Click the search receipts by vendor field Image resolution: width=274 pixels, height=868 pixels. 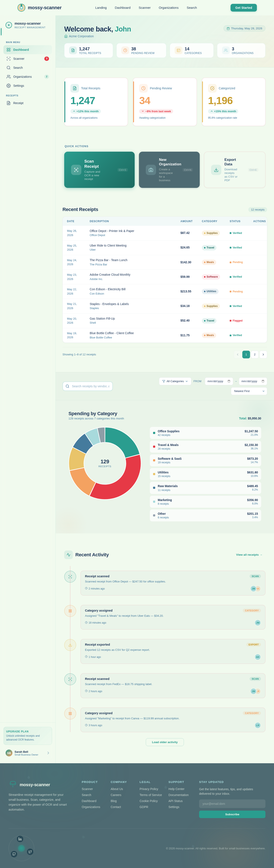click(x=88, y=386)
